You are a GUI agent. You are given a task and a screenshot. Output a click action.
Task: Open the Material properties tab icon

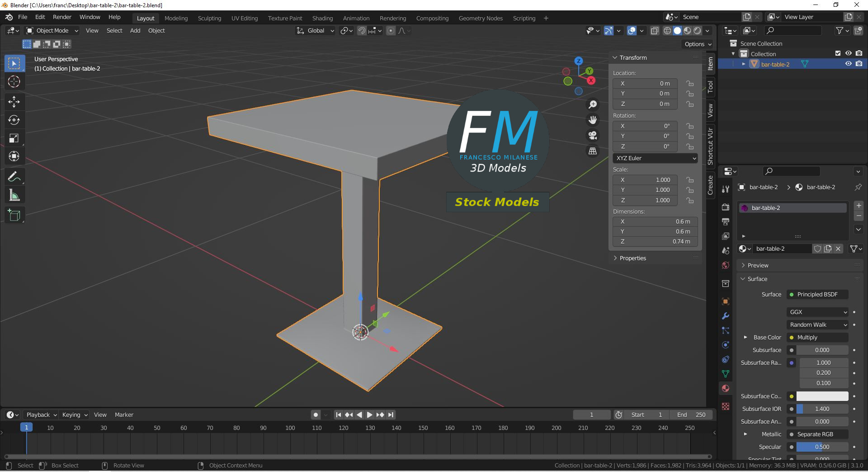(x=726, y=389)
